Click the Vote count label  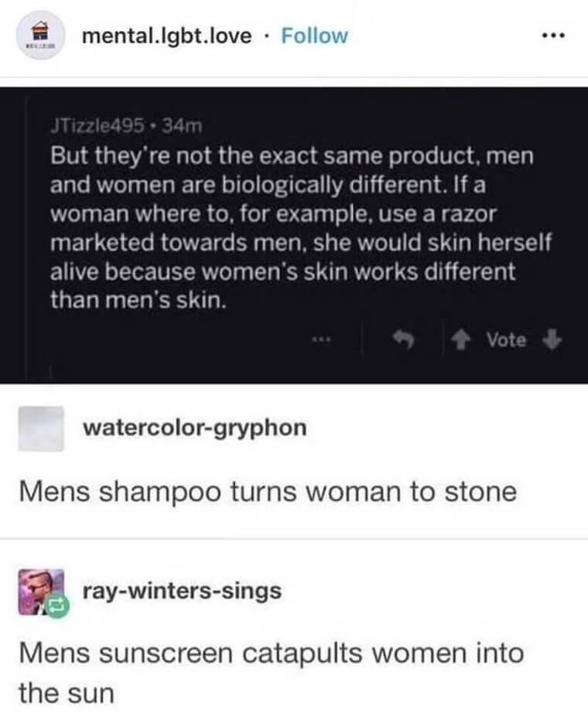pyautogui.click(x=506, y=339)
